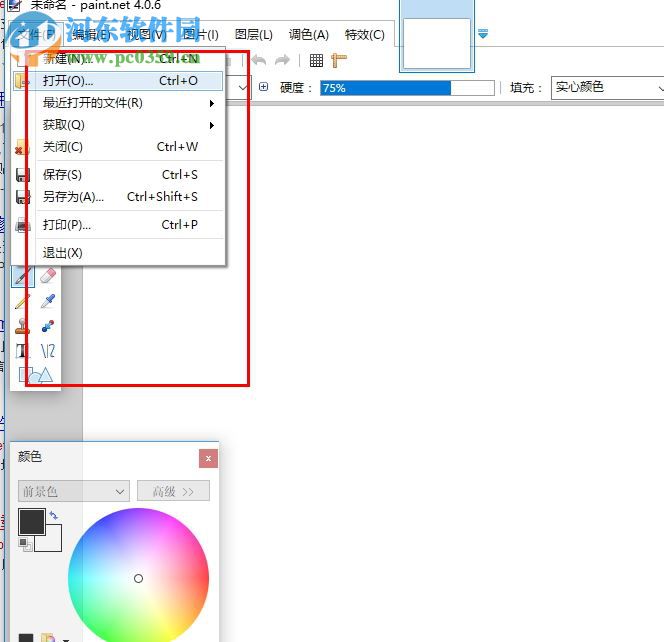Reset colors to black and white

point(25,545)
